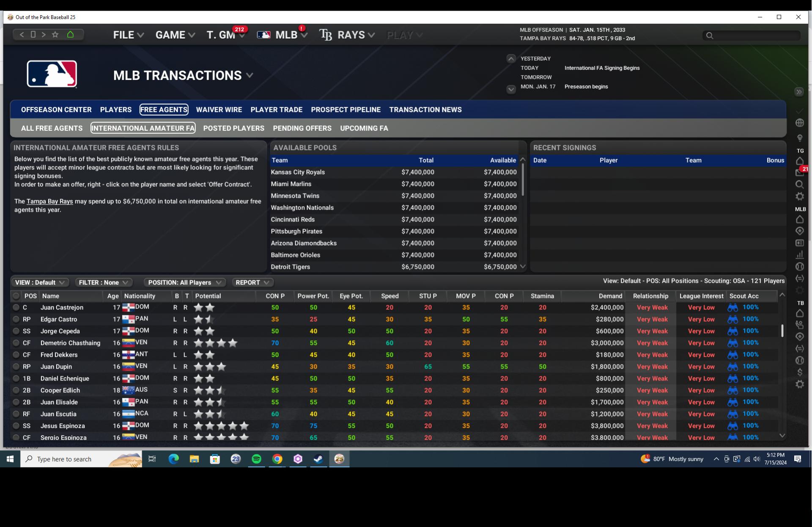This screenshot has width=812, height=527.
Task: Click the MLB standings bar chart icon
Action: click(799, 255)
